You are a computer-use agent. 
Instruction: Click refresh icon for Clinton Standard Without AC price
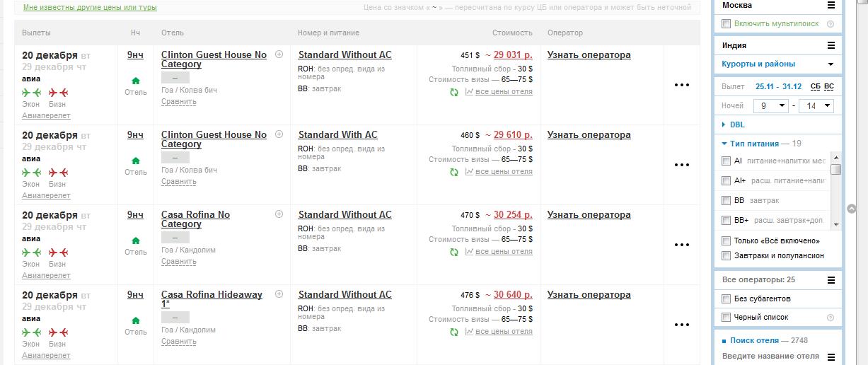[454, 92]
